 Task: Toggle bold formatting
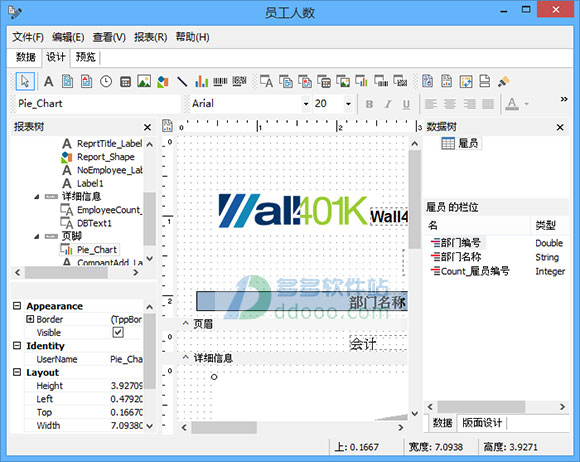[x=369, y=104]
